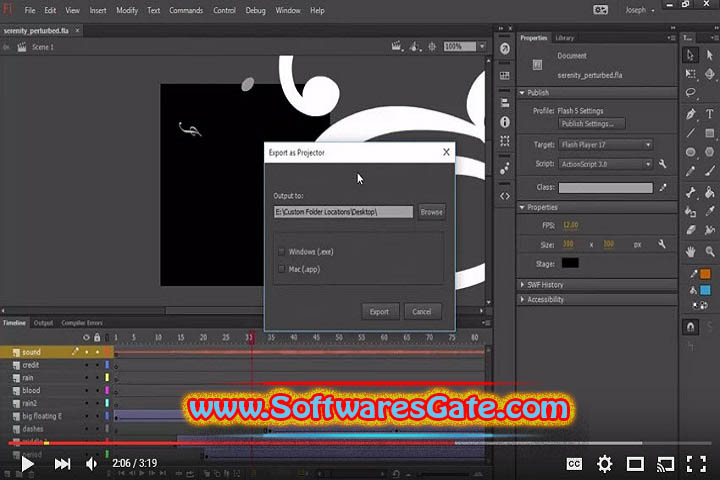Collapse the Publish section
This screenshot has height=480, width=720.
click(522, 93)
